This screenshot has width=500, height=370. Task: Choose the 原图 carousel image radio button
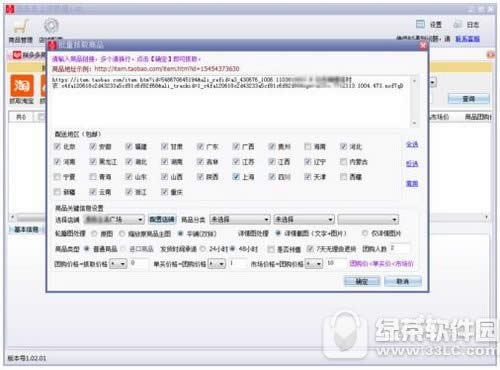[x=94, y=234]
